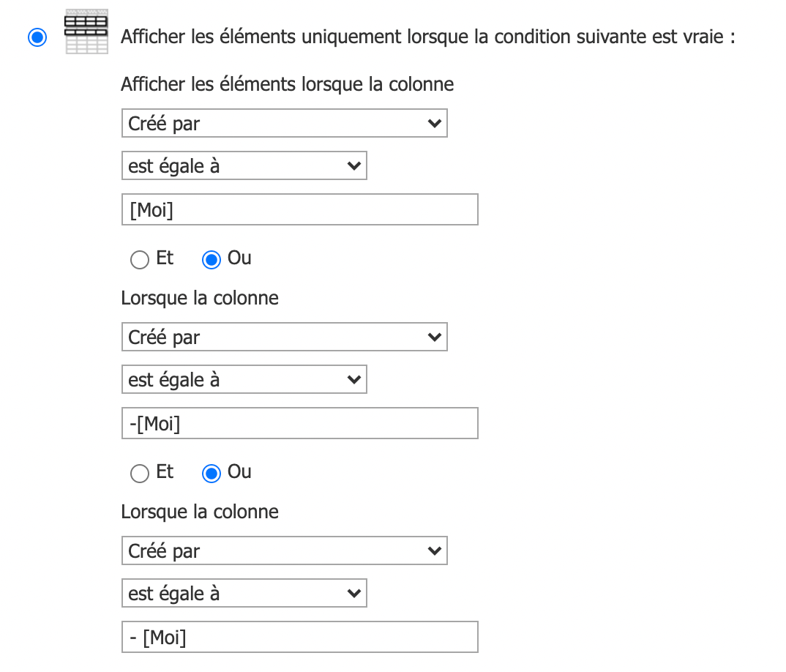Open the first 'Créé par' column dropdown
This screenshot has width=786, height=672.
pyautogui.click(x=284, y=124)
